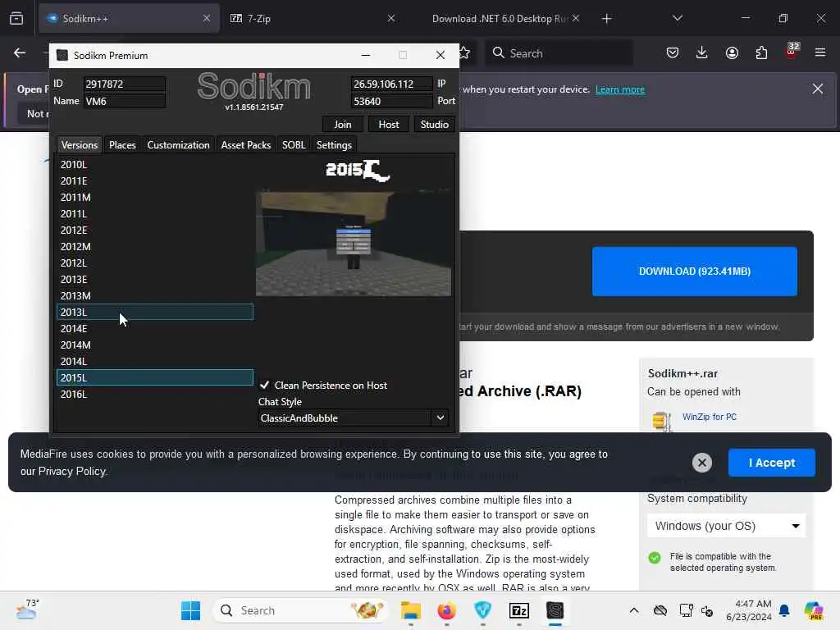840x630 pixels.
Task: Click the DOWNLOAD (923.41MB) button
Action: point(694,271)
